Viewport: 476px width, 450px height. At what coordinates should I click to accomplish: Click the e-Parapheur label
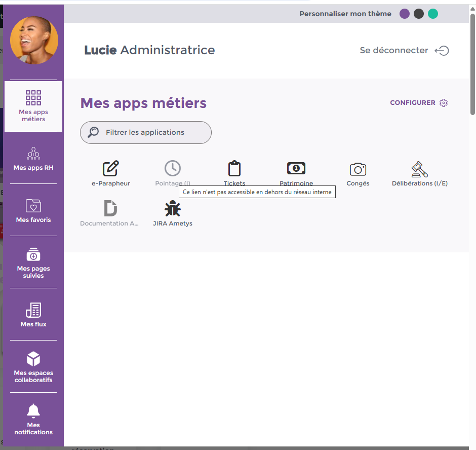coord(111,183)
